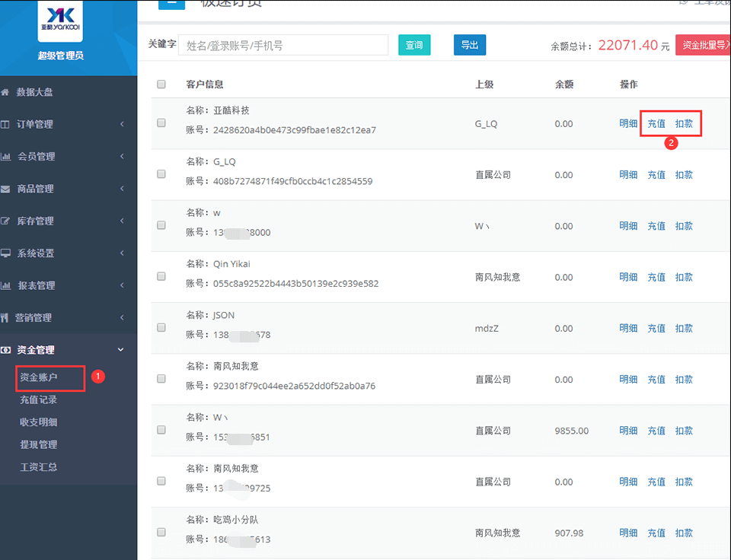Click 明细 for 亚酷科技
Image resolution: width=731 pixels, height=560 pixels.
point(628,123)
